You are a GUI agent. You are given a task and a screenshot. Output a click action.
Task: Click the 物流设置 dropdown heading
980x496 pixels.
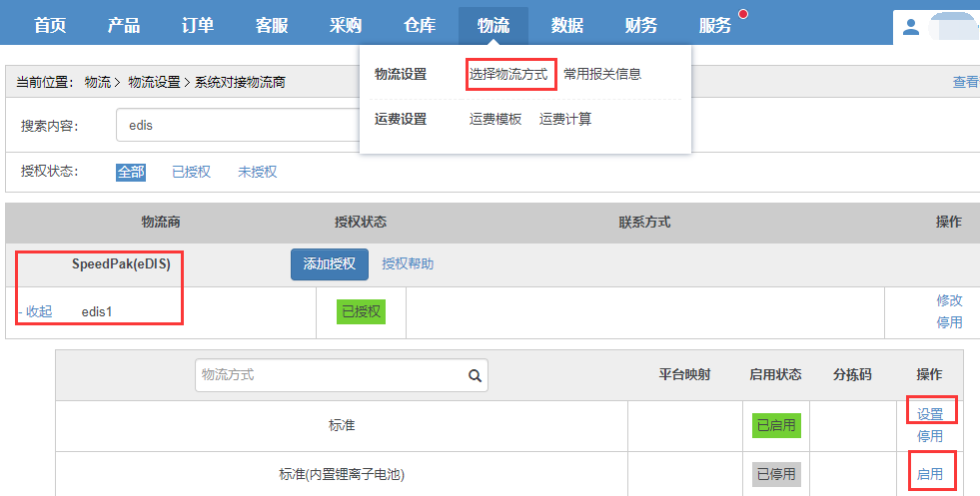tap(401, 74)
